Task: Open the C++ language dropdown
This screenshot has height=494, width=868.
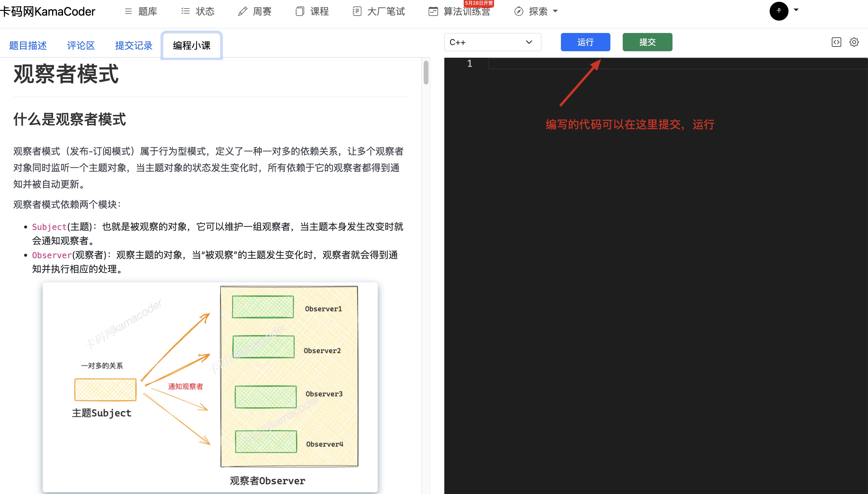Action: (x=492, y=42)
